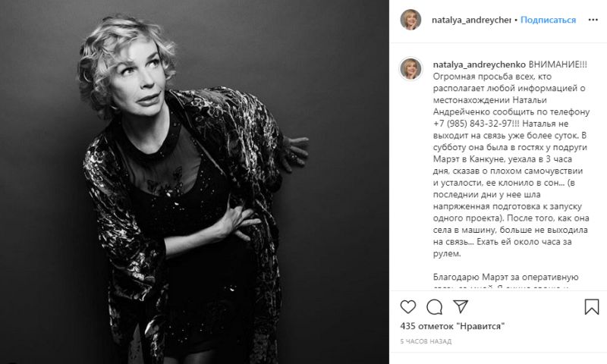Open the three-dot options menu
This screenshot has width=607, height=364.
(x=593, y=20)
